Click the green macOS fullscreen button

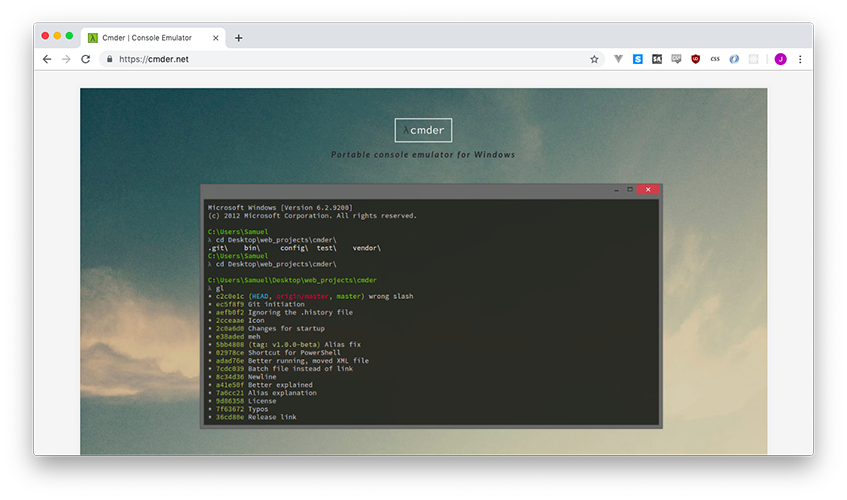pos(69,36)
